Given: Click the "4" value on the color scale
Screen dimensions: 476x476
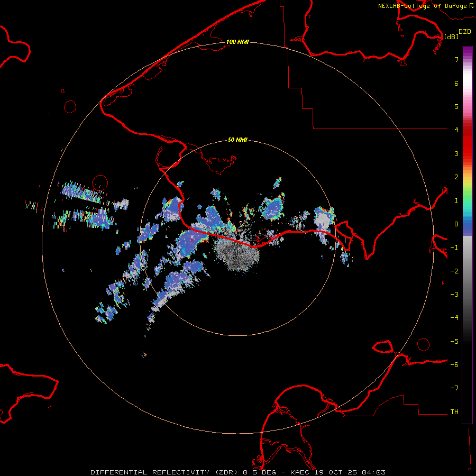Looking at the screenshot, I should click(456, 130).
